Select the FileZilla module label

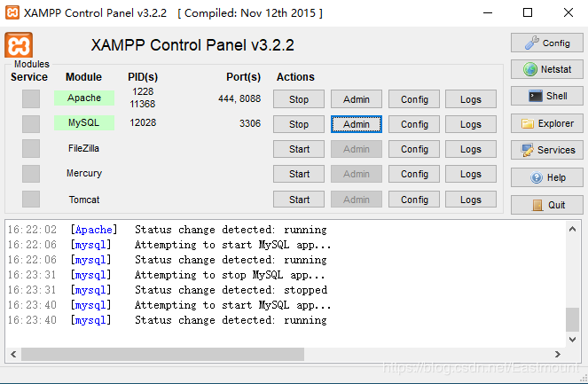pyautogui.click(x=83, y=148)
